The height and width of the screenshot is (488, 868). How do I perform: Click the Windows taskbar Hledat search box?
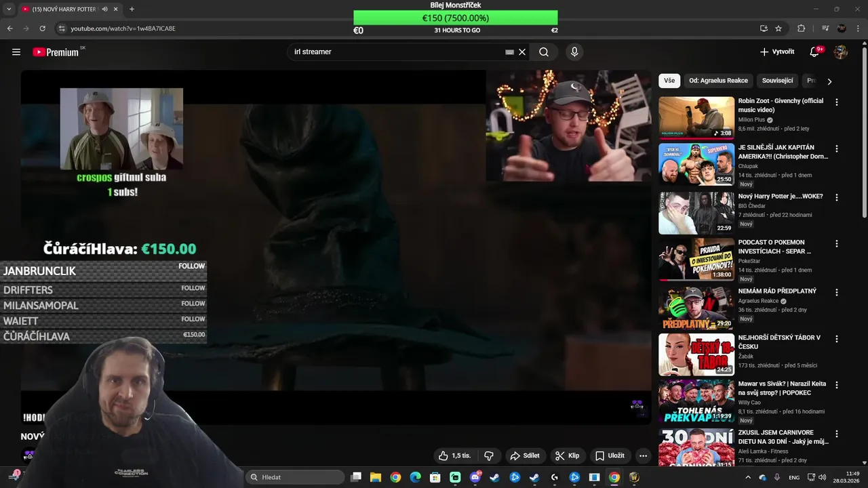tap(295, 477)
